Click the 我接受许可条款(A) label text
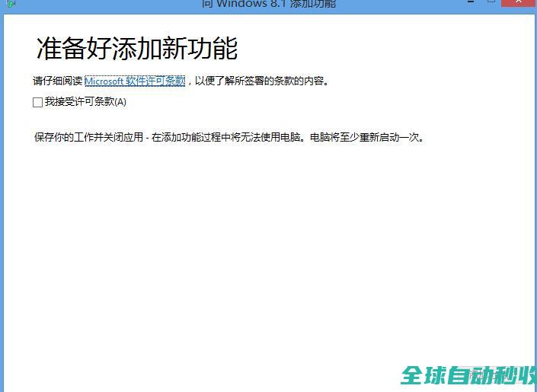This screenshot has width=537, height=392. pyautogui.click(x=85, y=102)
